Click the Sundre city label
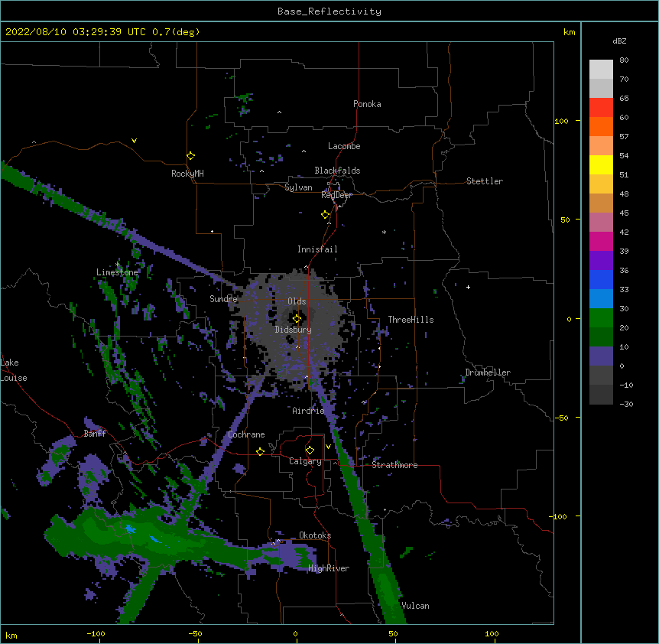 [223, 299]
